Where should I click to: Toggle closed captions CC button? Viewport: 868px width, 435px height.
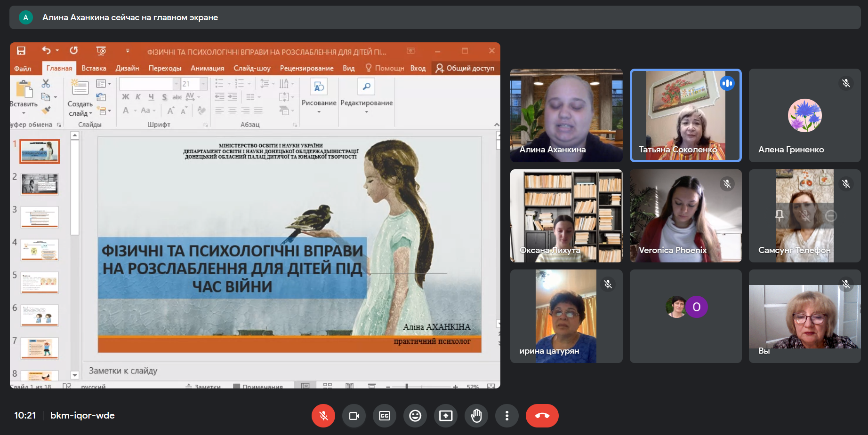tap(385, 416)
